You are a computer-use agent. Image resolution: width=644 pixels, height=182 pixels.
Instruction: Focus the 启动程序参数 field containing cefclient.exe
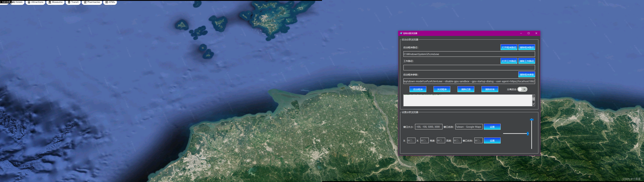click(469, 81)
